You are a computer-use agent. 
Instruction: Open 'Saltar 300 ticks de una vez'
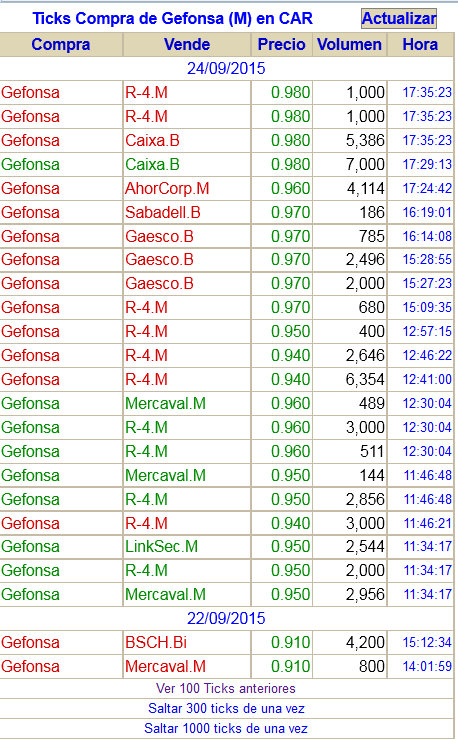[226, 708]
